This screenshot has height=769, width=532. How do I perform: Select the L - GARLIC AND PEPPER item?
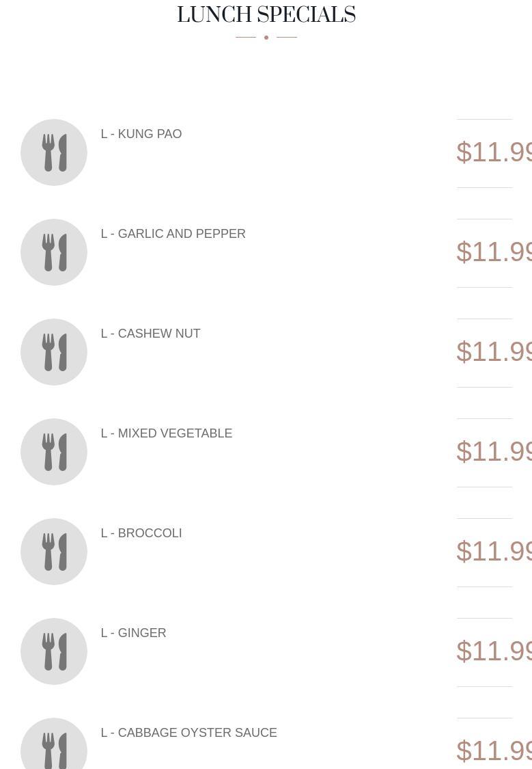pyautogui.click(x=173, y=234)
